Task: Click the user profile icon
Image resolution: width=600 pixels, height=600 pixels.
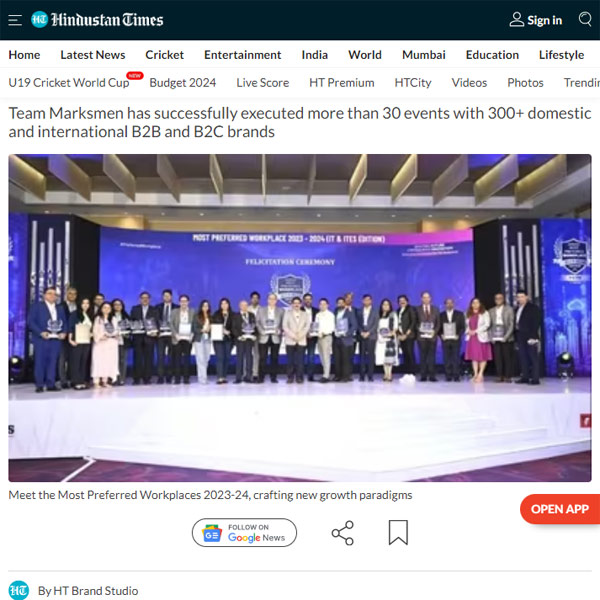Action: pyautogui.click(x=517, y=20)
